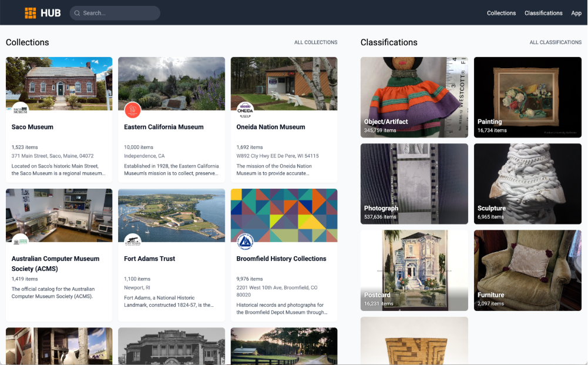Open the Australian Computer Museum display photo

click(59, 215)
